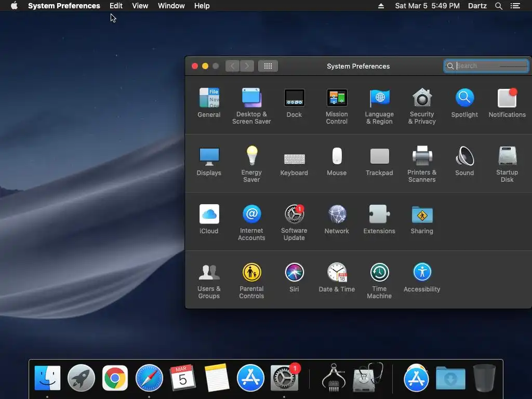Open the Edit menu
This screenshot has width=532, height=399.
(x=116, y=6)
